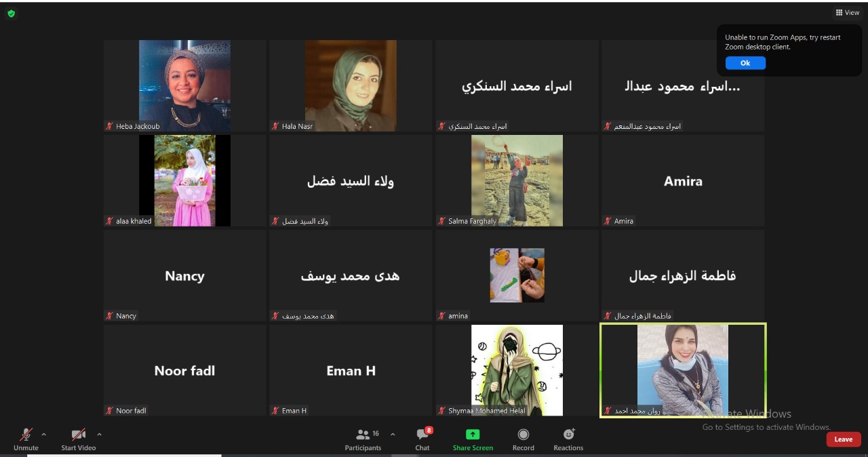
Task: Leave the meeting
Action: coord(844,439)
